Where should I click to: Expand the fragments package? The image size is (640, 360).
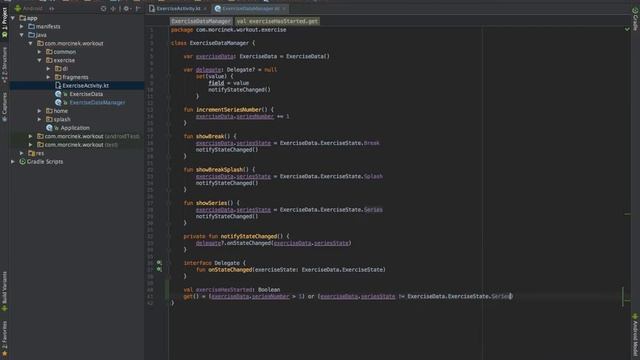[x=49, y=77]
